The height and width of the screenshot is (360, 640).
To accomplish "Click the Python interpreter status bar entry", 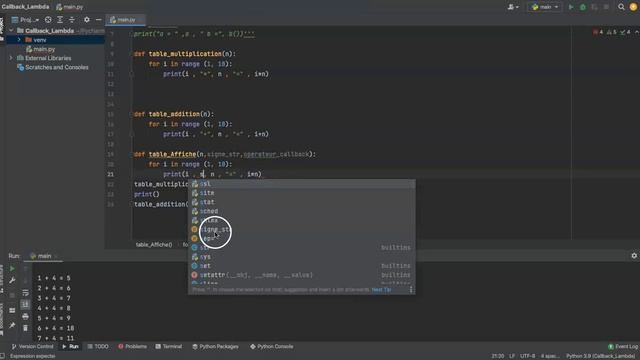I will click(600, 356).
